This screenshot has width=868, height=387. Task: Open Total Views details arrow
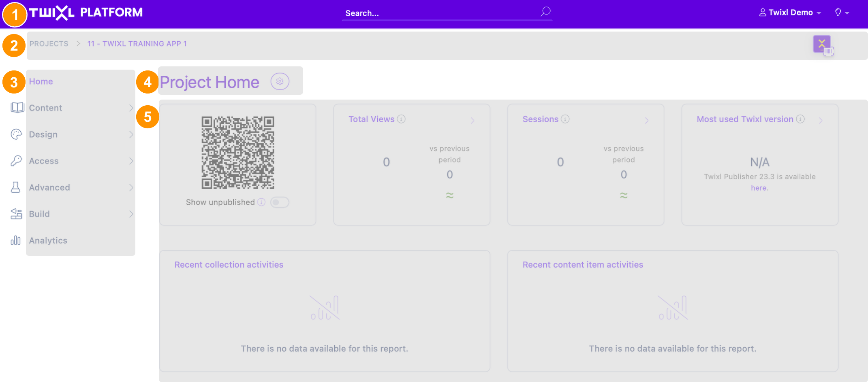[472, 120]
